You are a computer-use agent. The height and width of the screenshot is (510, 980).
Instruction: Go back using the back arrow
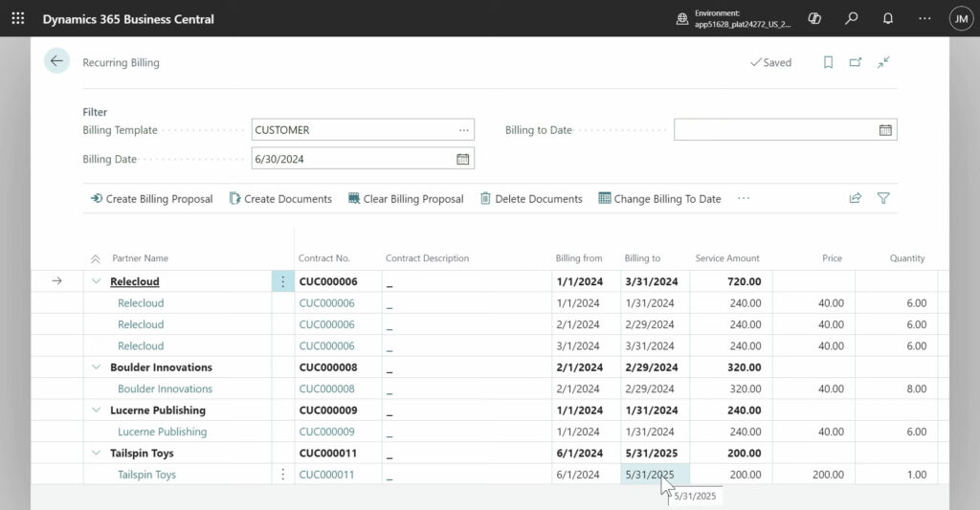[56, 61]
